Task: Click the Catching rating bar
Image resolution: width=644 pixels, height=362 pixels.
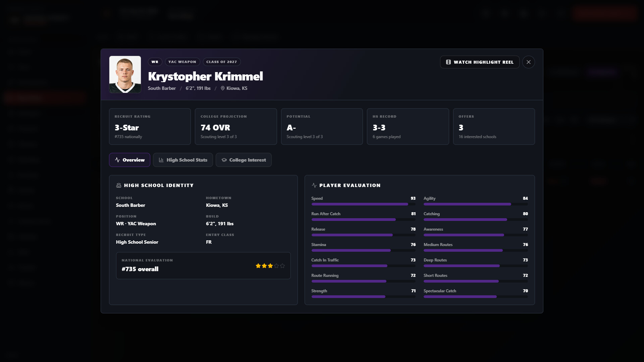Action: tap(476, 220)
